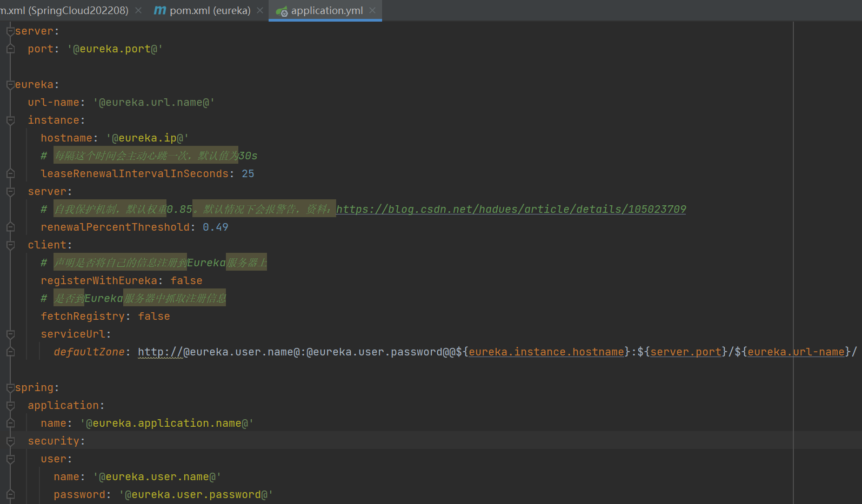This screenshot has width=862, height=504.
Task: Click the comment mentioning 30s heartbeat
Action: tap(149, 156)
